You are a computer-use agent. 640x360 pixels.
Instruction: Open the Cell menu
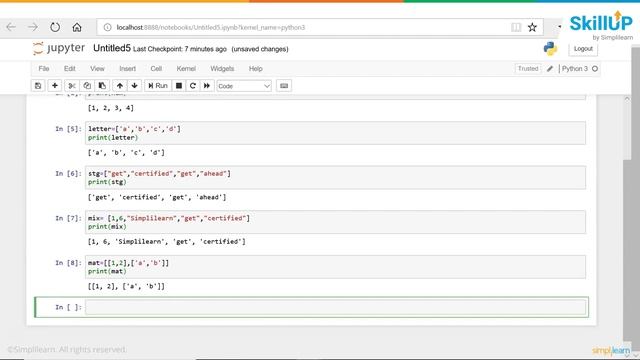[156, 69]
